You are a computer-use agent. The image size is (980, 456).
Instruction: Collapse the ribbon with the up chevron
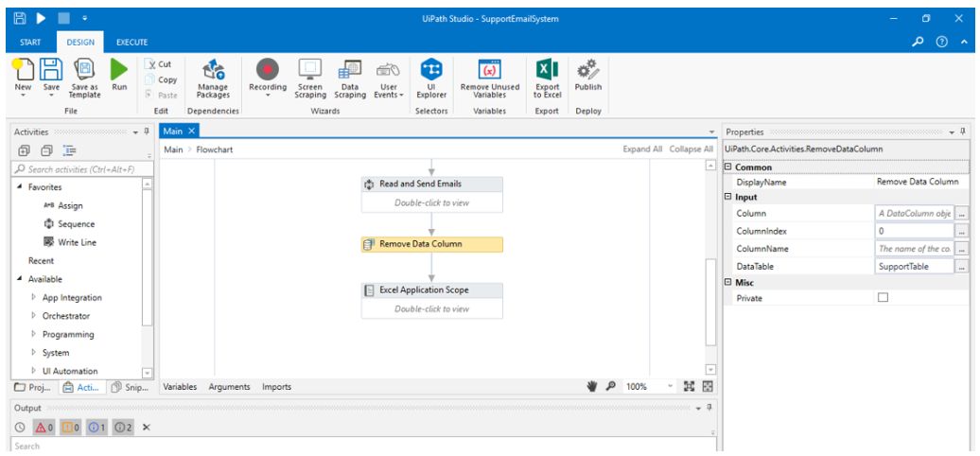[x=964, y=42]
